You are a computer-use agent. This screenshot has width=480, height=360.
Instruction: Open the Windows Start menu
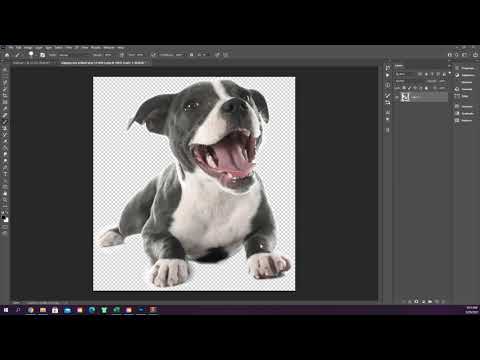point(6,310)
